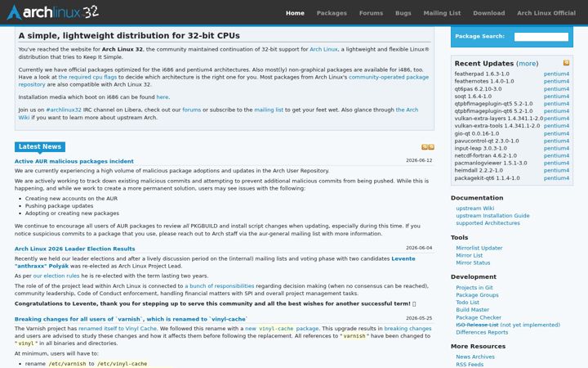Click pentium4 link for pavucontrol-qt 2.3.0-1.0

tap(556, 141)
